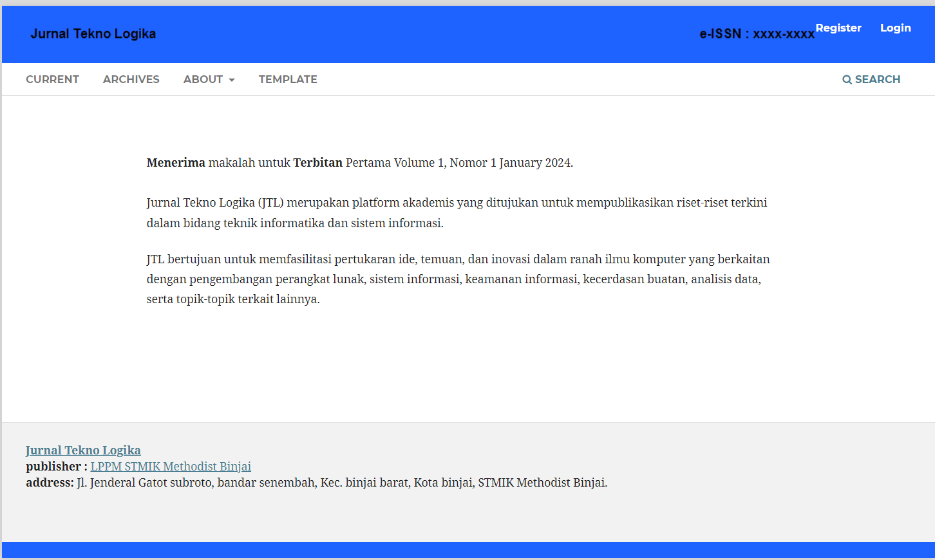Open the footer Jurnal Tekno Logika link
935x560 pixels.
click(x=83, y=450)
